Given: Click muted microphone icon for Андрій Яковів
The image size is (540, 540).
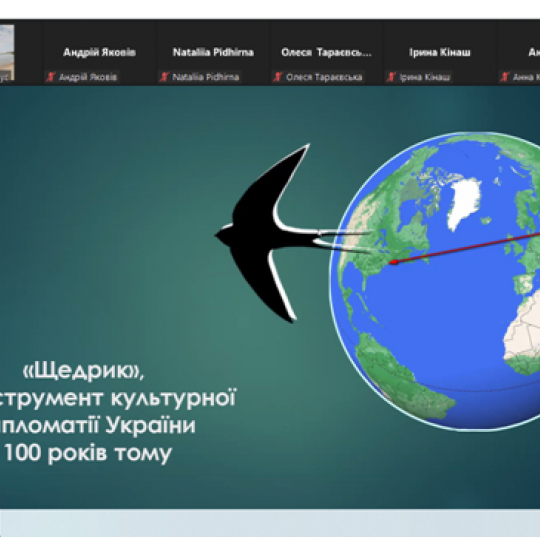Looking at the screenshot, I should pos(51,77).
